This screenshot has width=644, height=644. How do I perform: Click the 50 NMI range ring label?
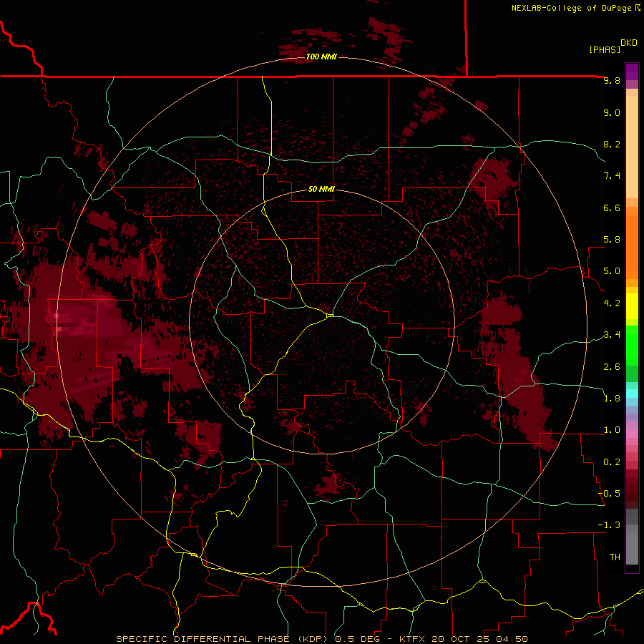(321, 189)
